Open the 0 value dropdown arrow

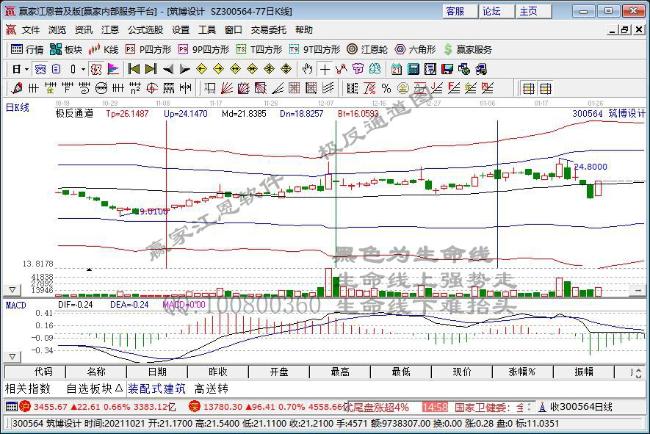83,69
